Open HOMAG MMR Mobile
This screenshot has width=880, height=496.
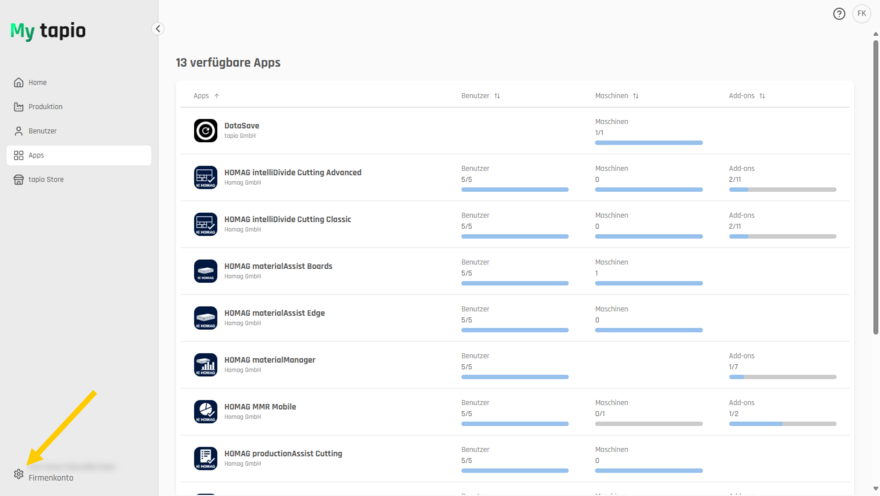[260, 407]
